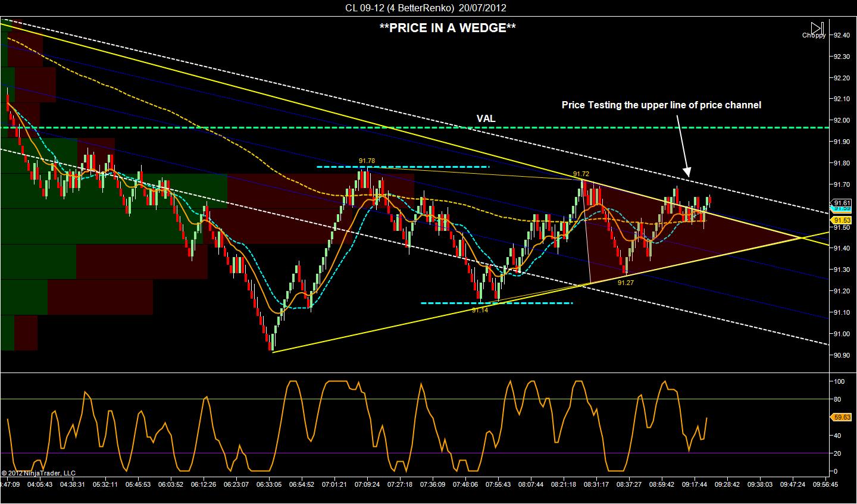Click 91.90 on the price axis
Screen dimensions: 857x504
(842, 142)
